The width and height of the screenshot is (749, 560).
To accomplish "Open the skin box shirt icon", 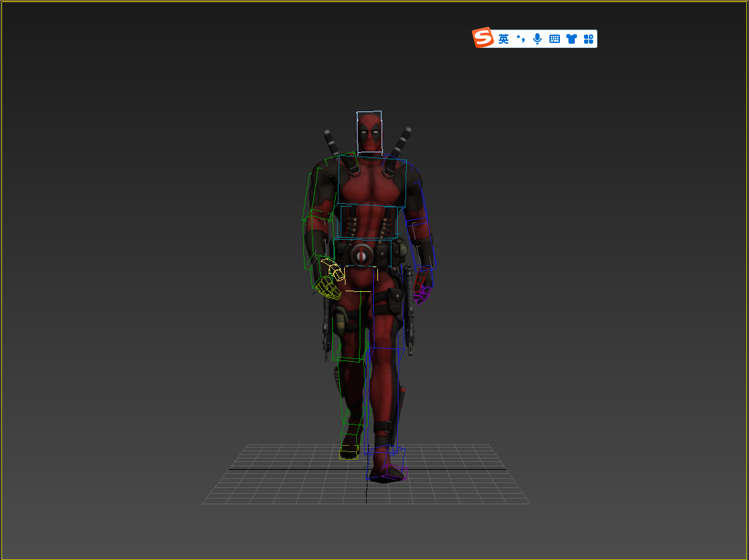I will [571, 39].
